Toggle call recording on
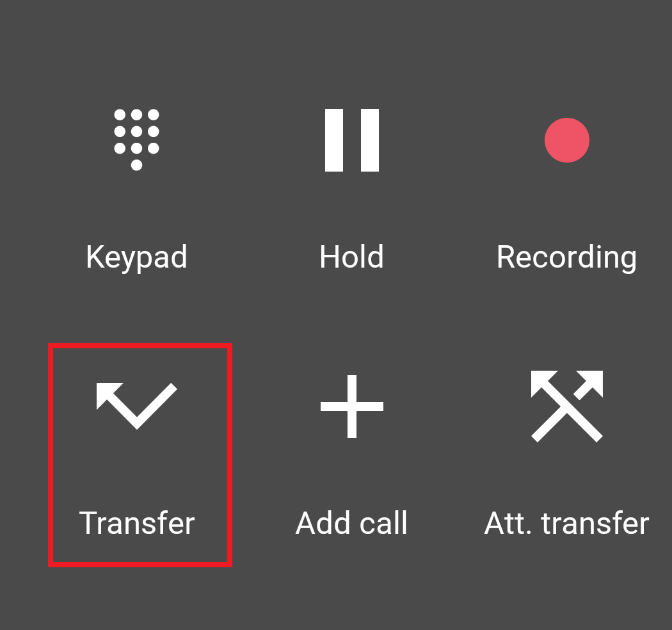Screen dimensions: 672x630 point(566,189)
